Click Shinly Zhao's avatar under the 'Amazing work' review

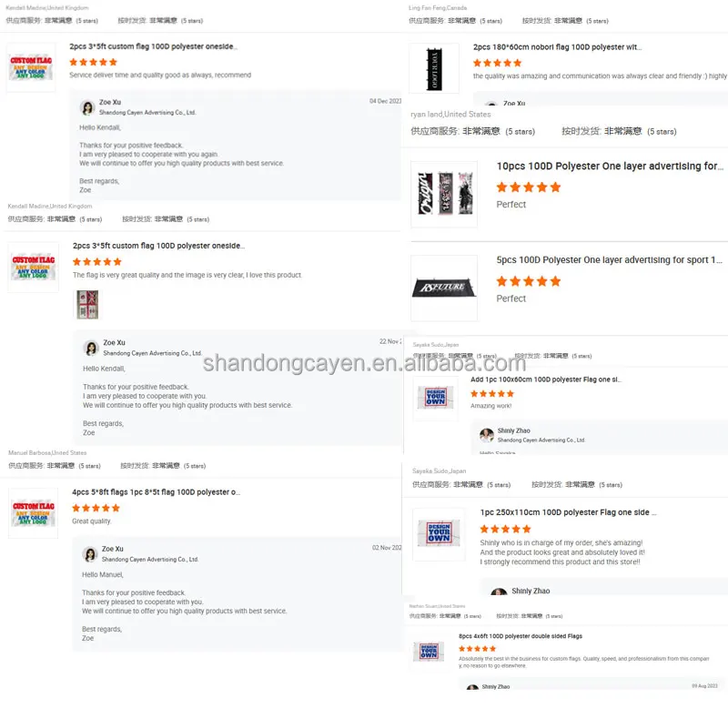[x=487, y=435]
